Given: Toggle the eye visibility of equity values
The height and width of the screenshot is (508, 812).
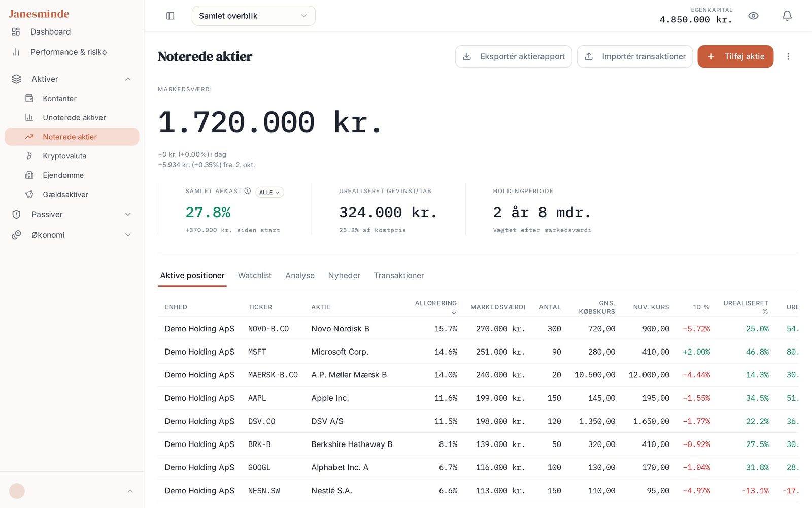Looking at the screenshot, I should (x=753, y=16).
